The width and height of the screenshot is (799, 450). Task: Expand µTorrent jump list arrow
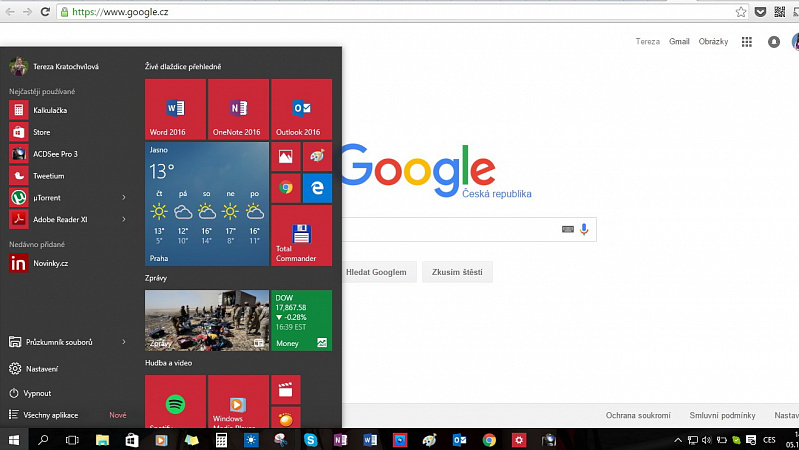pos(124,198)
